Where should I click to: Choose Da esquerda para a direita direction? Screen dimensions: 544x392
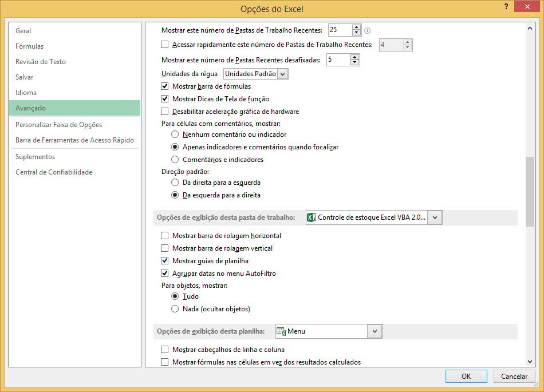pyautogui.click(x=175, y=195)
